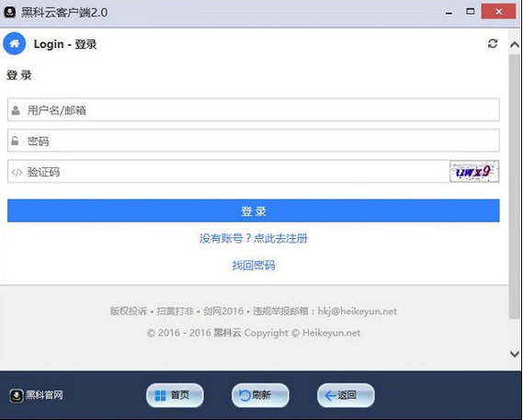Viewport: 523px width, 420px height.
Task: Open the 找回密码 recover password link
Action: click(x=254, y=266)
